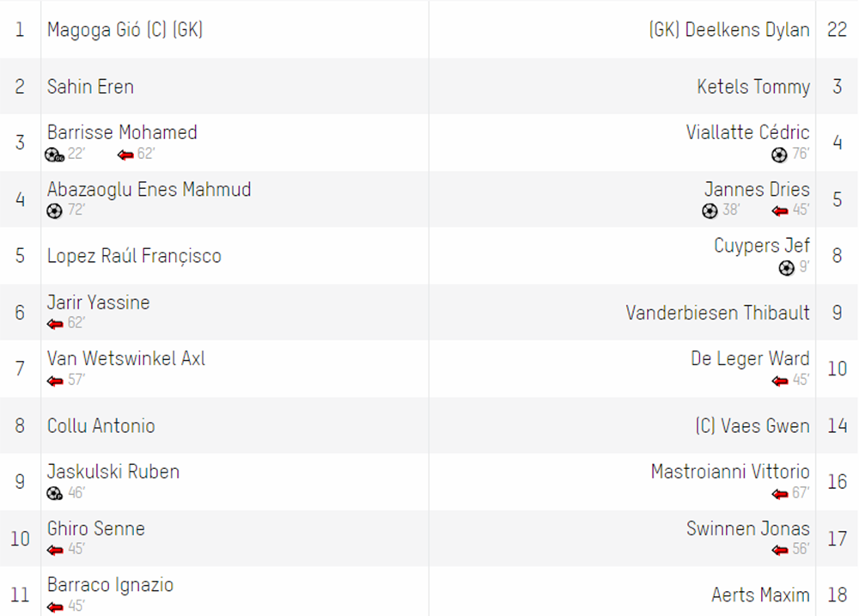Click Barrisse Mohamed's red substitution arrow at 62'
Image resolution: width=859 pixels, height=616 pixels.
pos(125,156)
